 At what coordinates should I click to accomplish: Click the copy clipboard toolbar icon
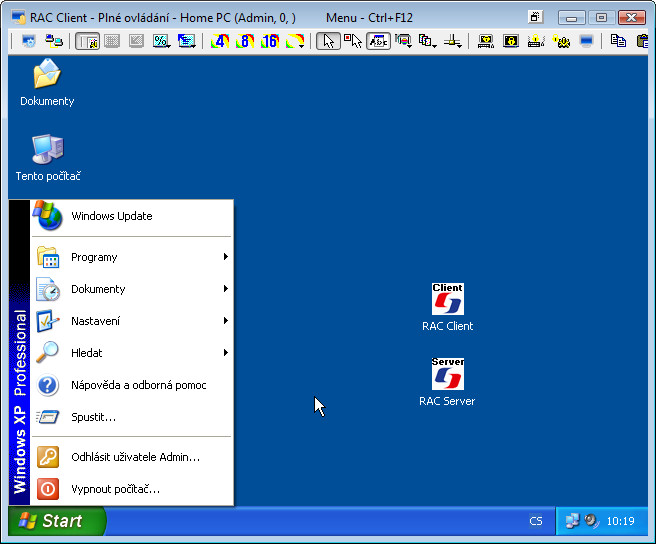tap(618, 41)
